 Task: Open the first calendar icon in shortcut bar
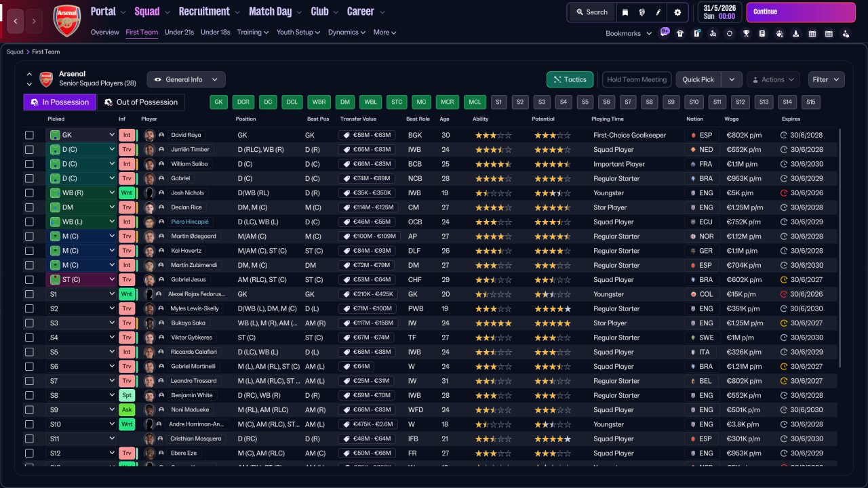[x=812, y=33]
